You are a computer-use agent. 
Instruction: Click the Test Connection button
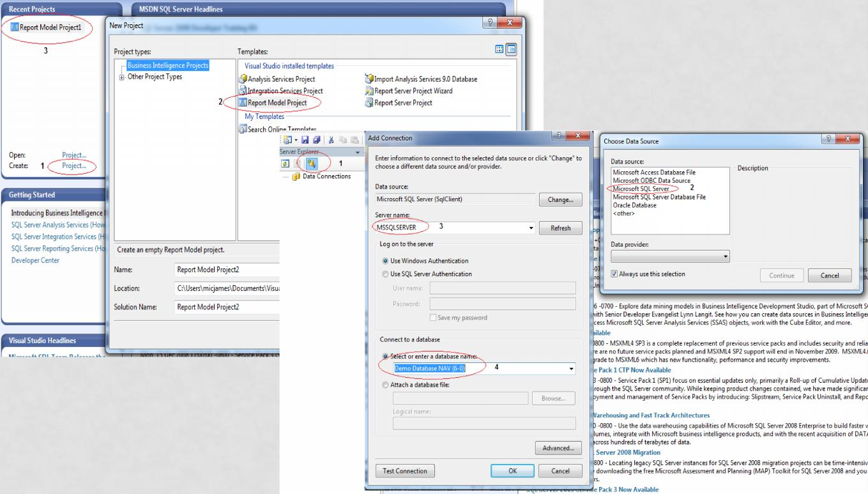pyautogui.click(x=405, y=471)
